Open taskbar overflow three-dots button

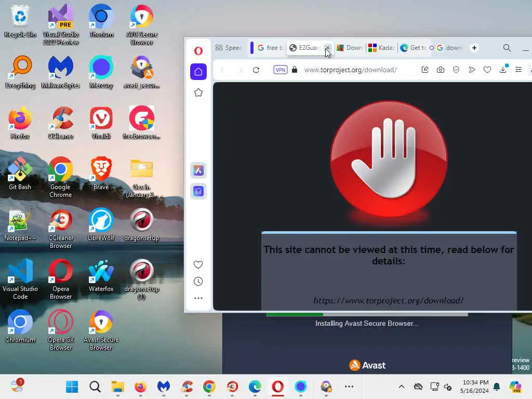coord(349,387)
